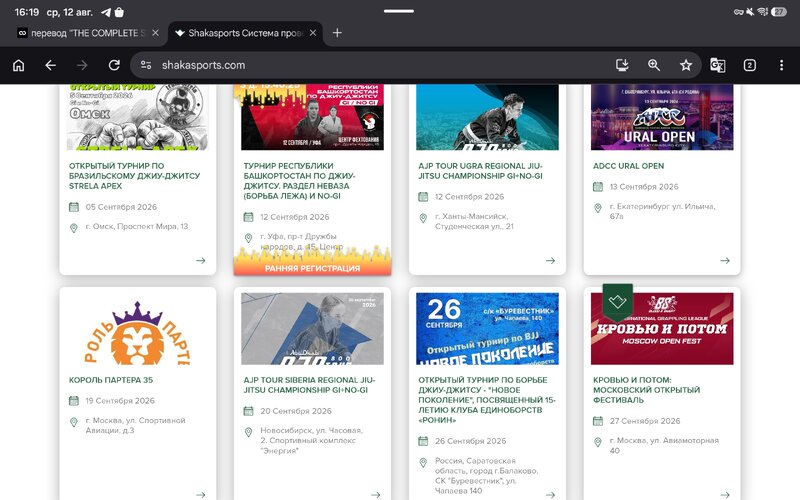The height and width of the screenshot is (500, 800).
Task: Open Strela Apex tournament arrow
Action: click(201, 261)
